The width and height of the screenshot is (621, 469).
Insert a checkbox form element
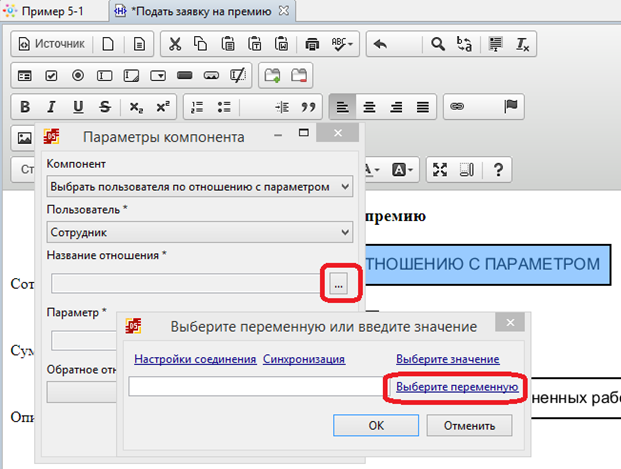coord(51,75)
